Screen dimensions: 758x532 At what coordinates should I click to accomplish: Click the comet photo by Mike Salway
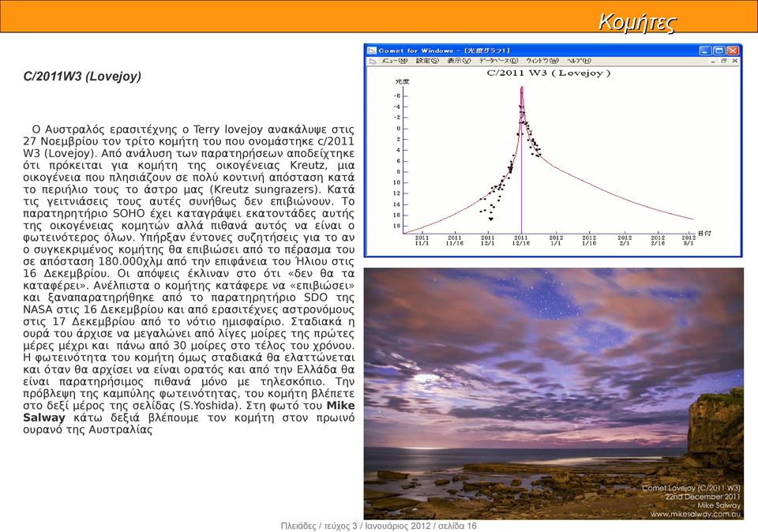[553, 393]
